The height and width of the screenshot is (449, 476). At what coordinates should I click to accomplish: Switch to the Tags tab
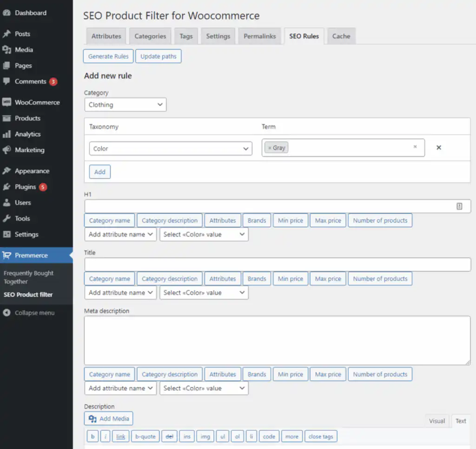coord(186,36)
